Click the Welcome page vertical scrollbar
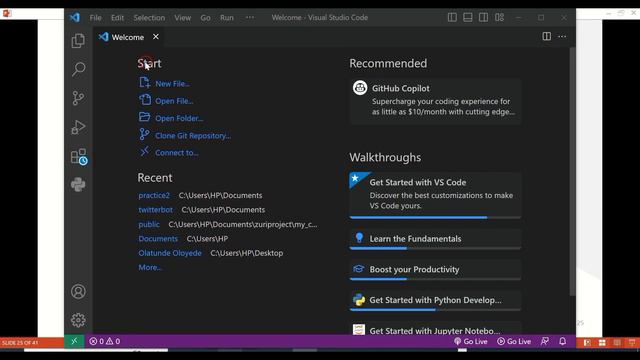This screenshot has height=360, width=640. pyautogui.click(x=572, y=171)
